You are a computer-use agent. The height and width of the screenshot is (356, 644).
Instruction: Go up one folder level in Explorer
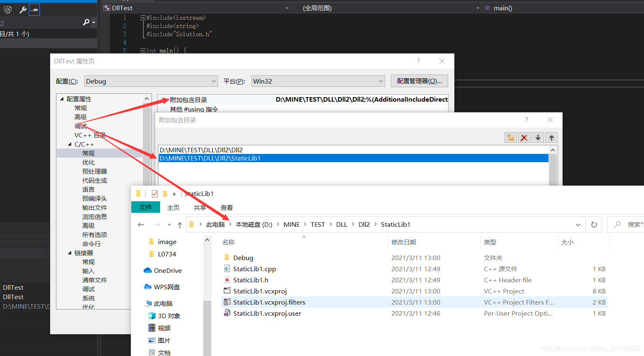tap(180, 225)
